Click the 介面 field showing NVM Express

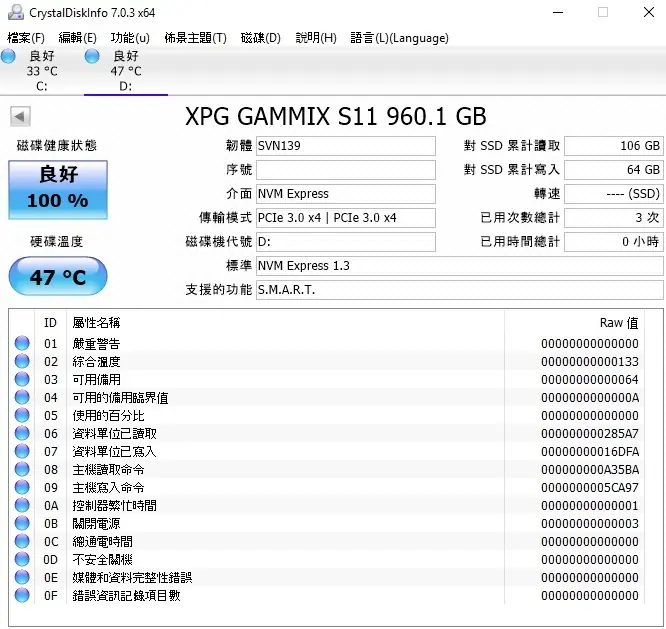click(346, 194)
